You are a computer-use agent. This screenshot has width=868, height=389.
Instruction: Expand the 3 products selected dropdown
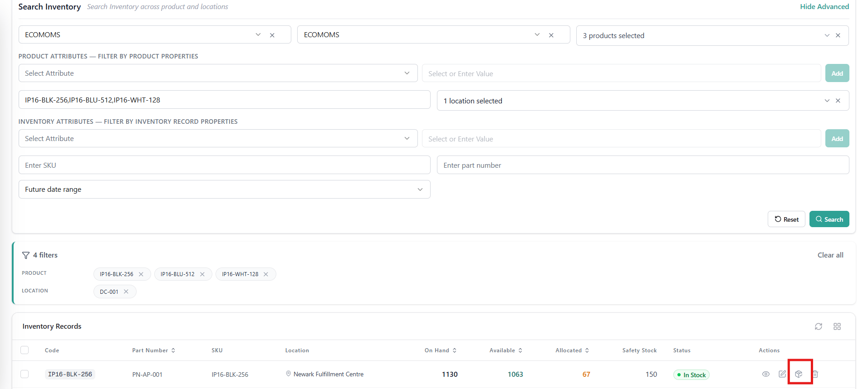tap(827, 35)
